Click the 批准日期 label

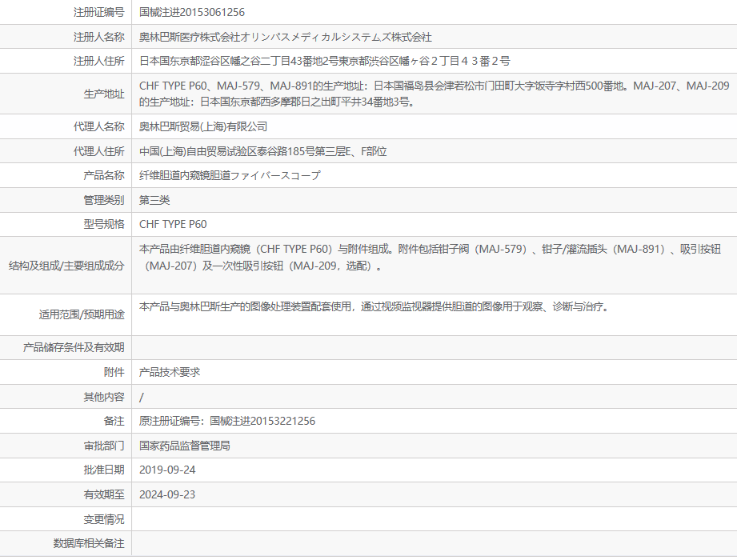click(x=104, y=470)
